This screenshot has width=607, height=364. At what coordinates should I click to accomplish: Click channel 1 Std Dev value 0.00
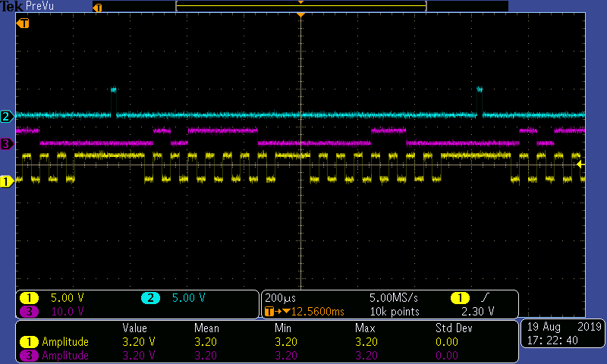(x=447, y=342)
